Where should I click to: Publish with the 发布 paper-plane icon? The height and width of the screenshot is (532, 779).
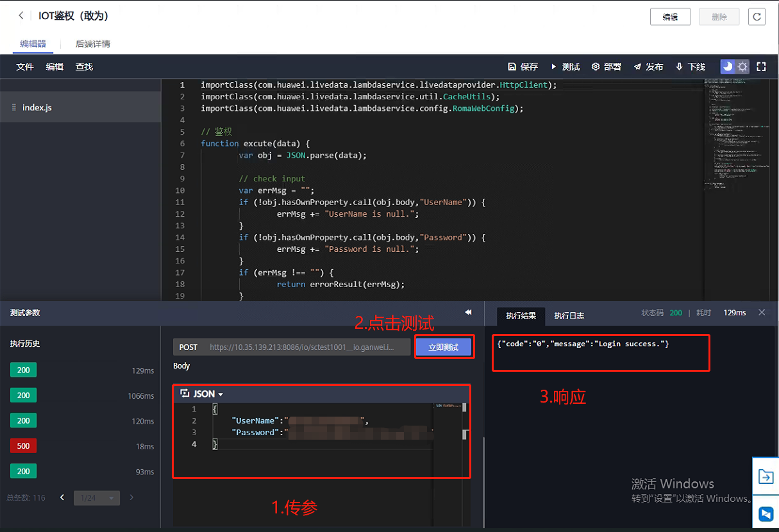tap(638, 67)
